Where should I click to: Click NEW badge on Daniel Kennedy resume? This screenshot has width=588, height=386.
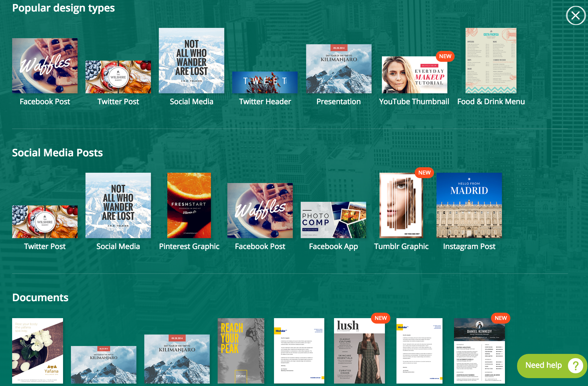click(501, 318)
